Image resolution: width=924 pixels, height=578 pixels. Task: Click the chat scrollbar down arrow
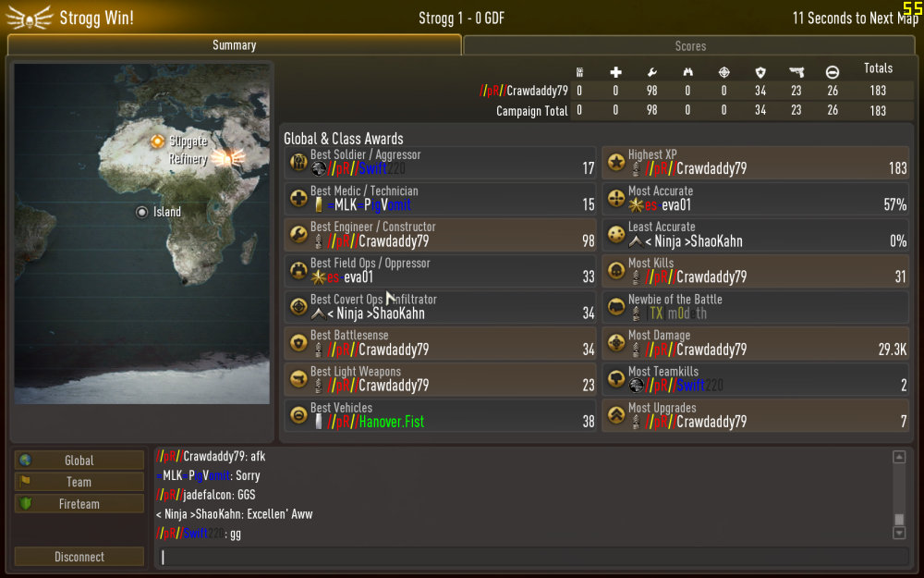(899, 534)
